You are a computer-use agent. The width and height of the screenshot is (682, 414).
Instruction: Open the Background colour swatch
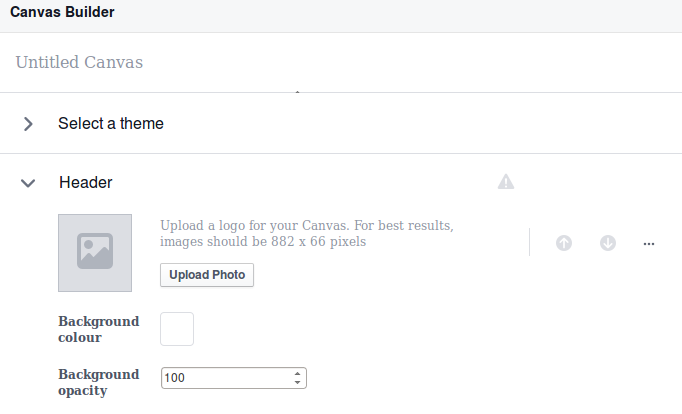click(177, 329)
